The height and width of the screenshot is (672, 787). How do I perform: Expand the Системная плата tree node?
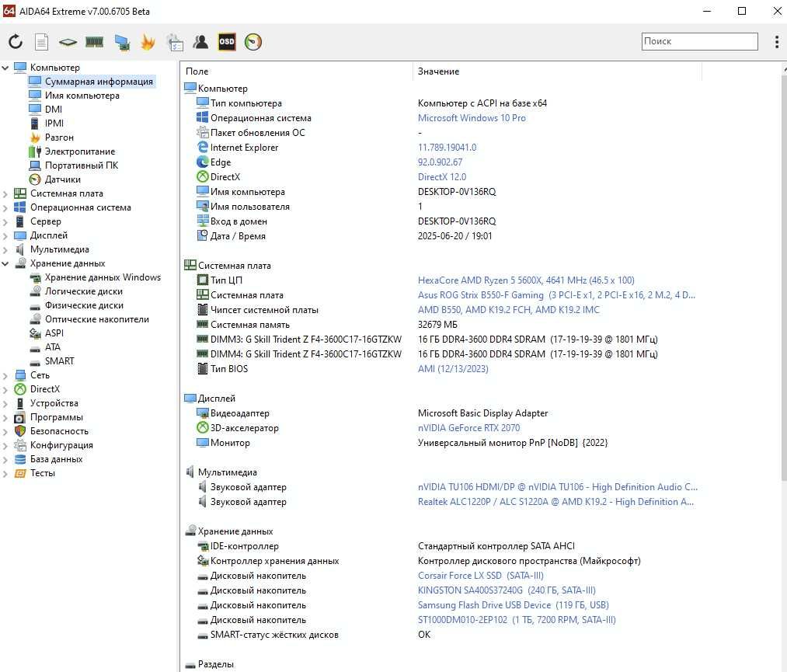[x=5, y=193]
